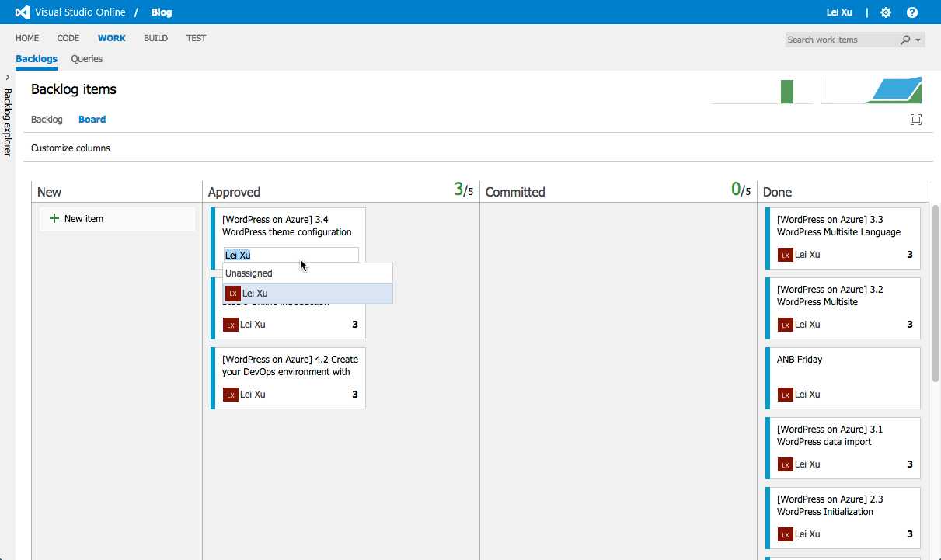Open the velocity chart thumbnail with green bar
The image size is (941, 560).
click(x=762, y=92)
